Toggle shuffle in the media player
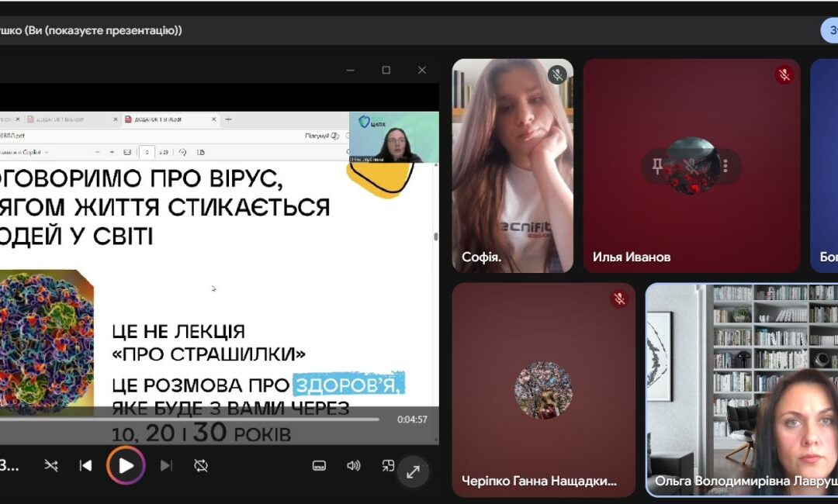Viewport: 838px width, 504px height. point(51,465)
